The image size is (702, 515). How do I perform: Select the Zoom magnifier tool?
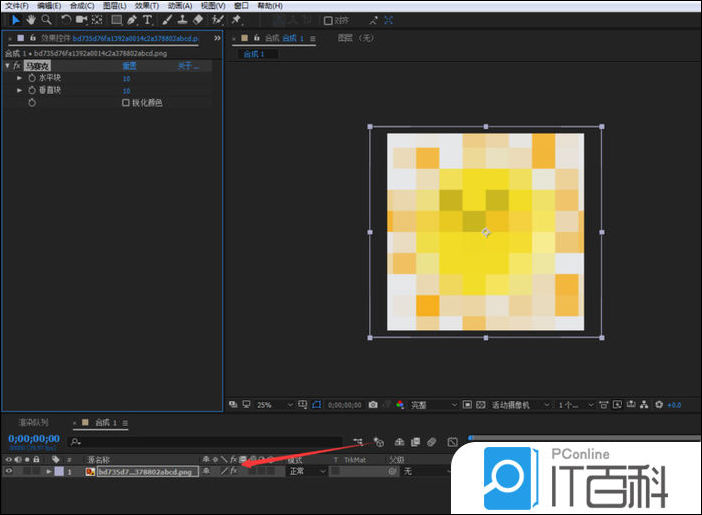pos(46,19)
